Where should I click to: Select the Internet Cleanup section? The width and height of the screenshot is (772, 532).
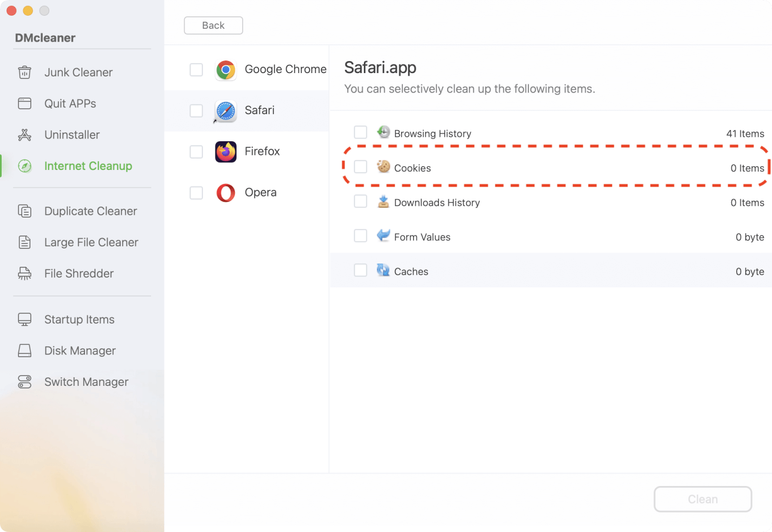88,166
